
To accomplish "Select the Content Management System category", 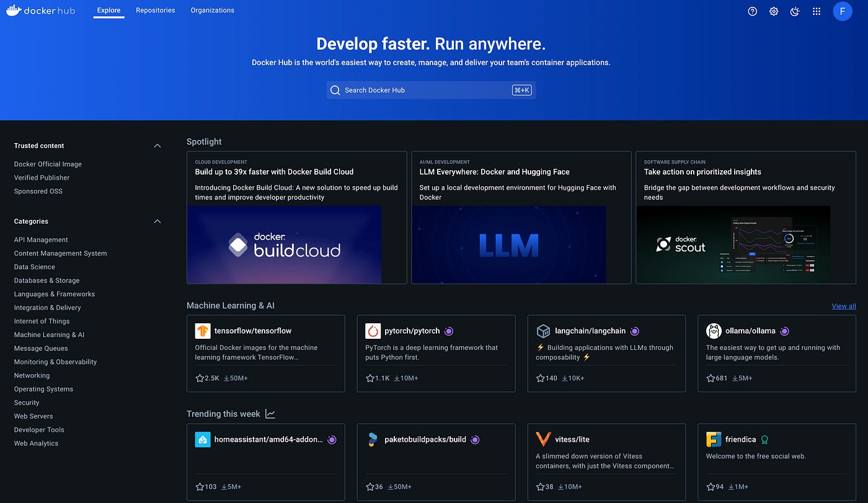I will point(60,253).
